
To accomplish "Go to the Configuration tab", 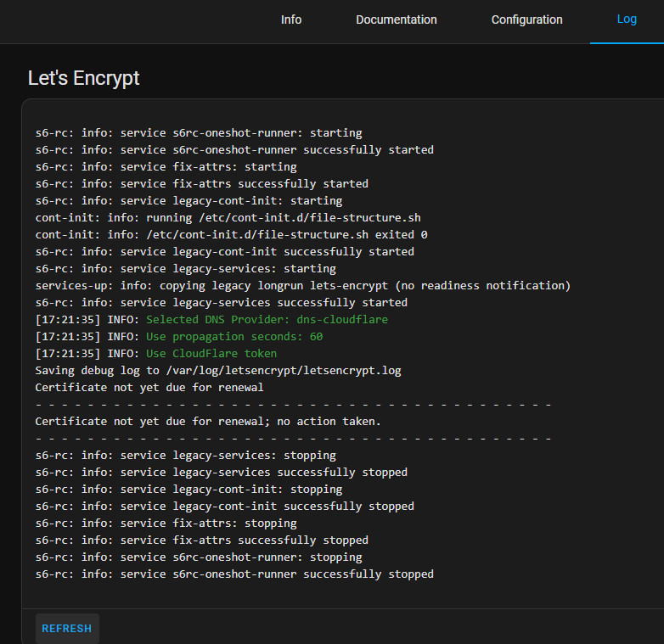I will pyautogui.click(x=526, y=20).
